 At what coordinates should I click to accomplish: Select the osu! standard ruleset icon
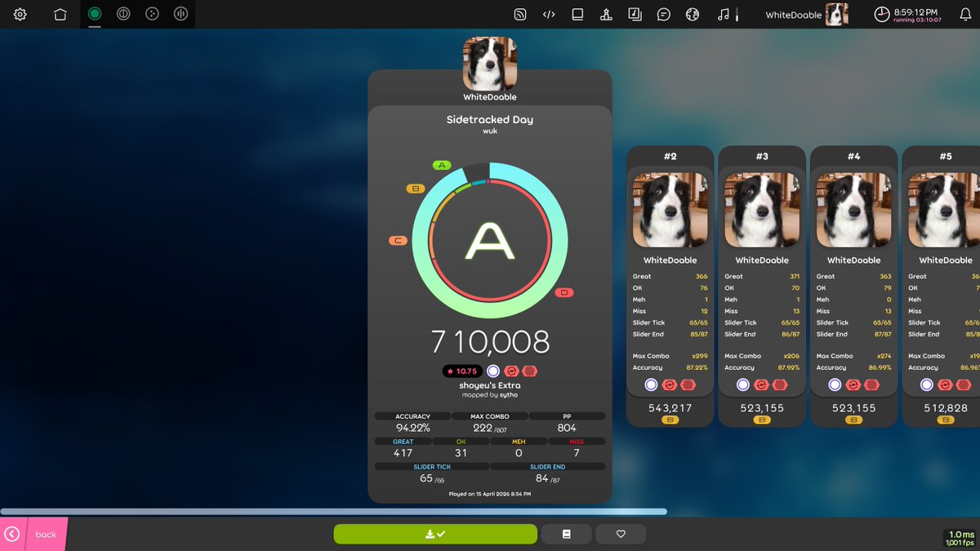(95, 14)
